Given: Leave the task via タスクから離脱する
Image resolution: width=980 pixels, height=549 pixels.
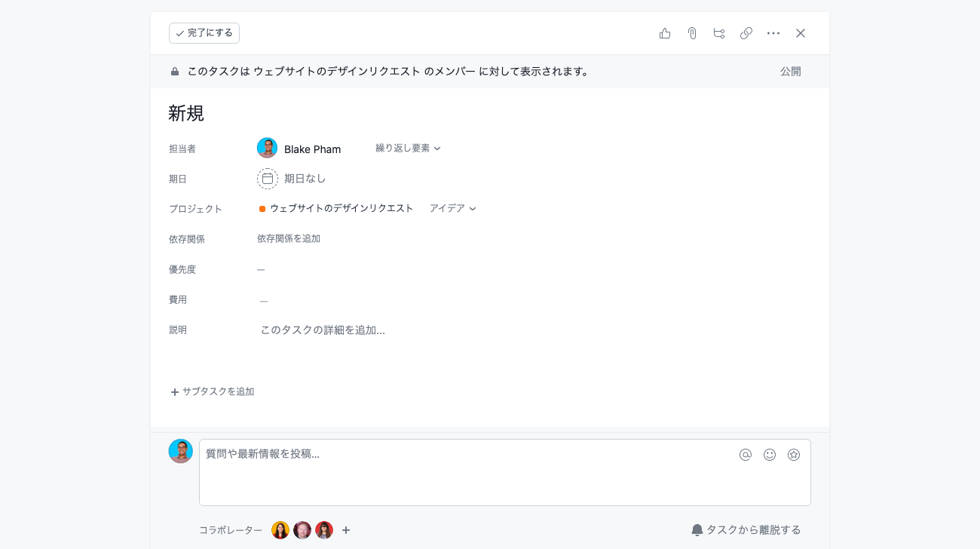Looking at the screenshot, I should pos(746,530).
